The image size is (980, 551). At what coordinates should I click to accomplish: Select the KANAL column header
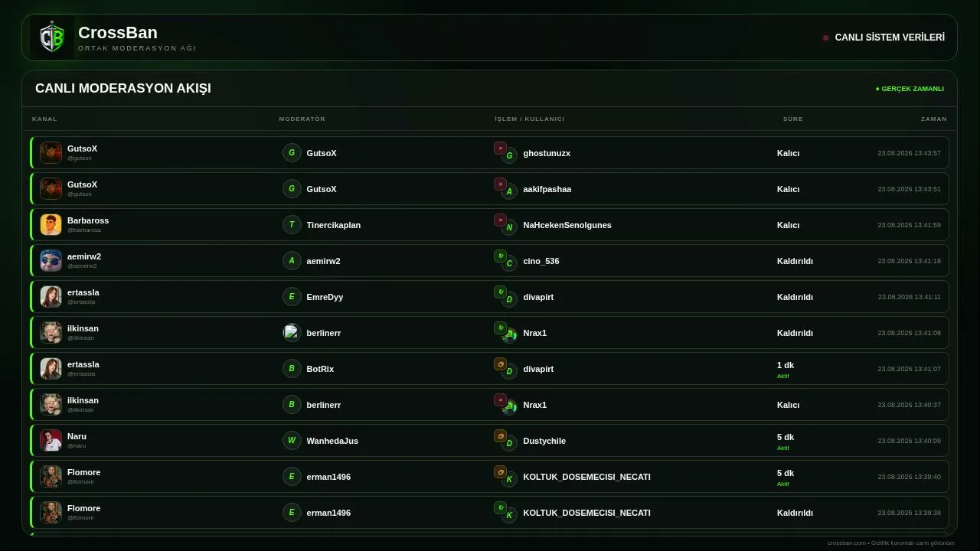pos(44,119)
